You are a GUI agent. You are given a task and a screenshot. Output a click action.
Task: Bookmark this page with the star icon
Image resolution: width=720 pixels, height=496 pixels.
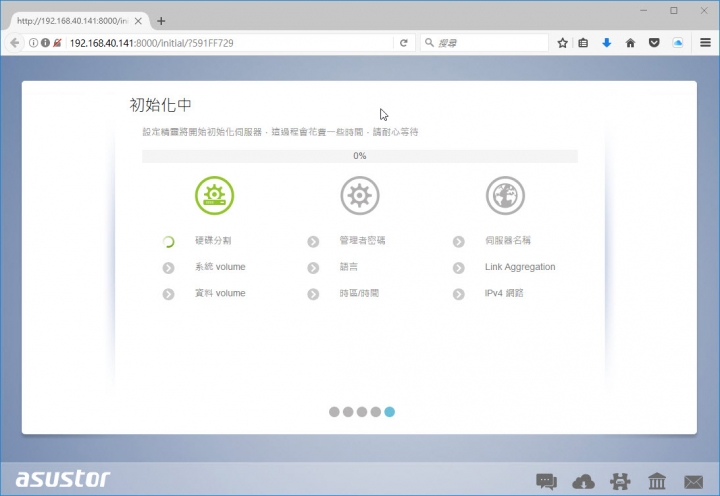tap(562, 43)
